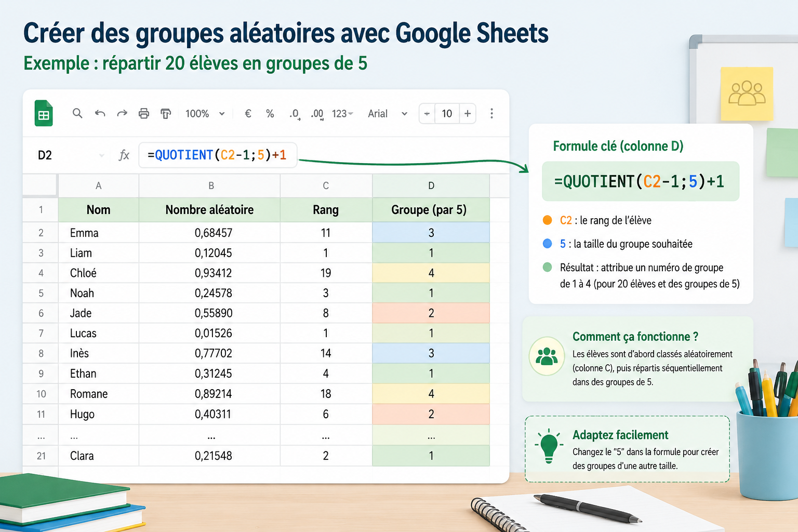The height and width of the screenshot is (532, 798).
Task: Click the formula bar with QUOTIENT formula
Action: 218,155
